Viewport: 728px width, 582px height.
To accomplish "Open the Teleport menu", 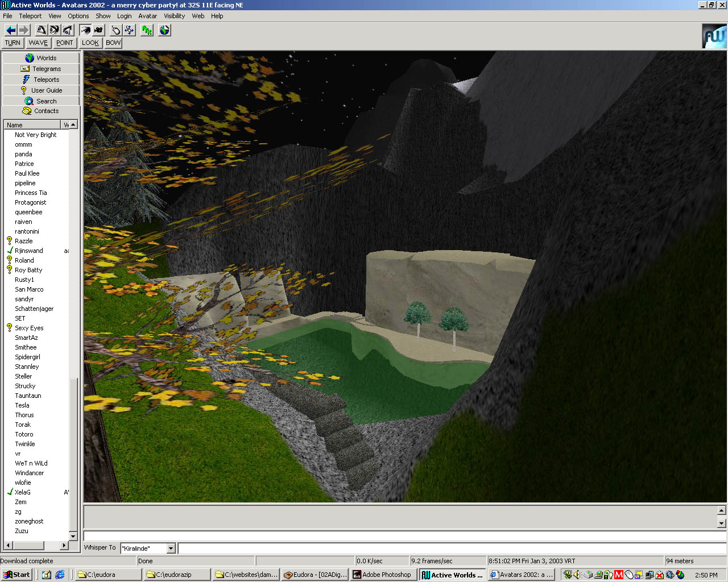I will (x=30, y=16).
